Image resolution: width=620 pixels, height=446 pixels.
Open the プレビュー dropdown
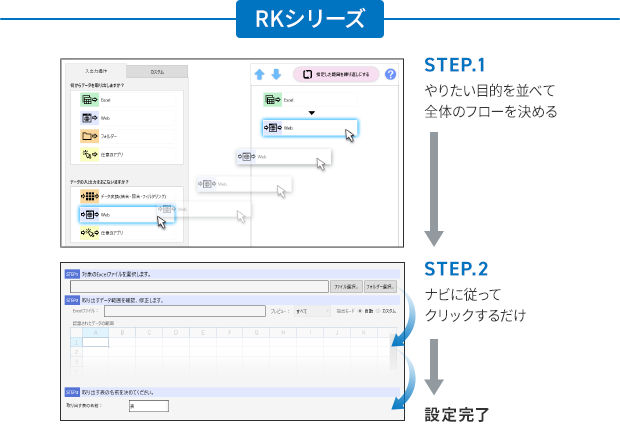[312, 311]
